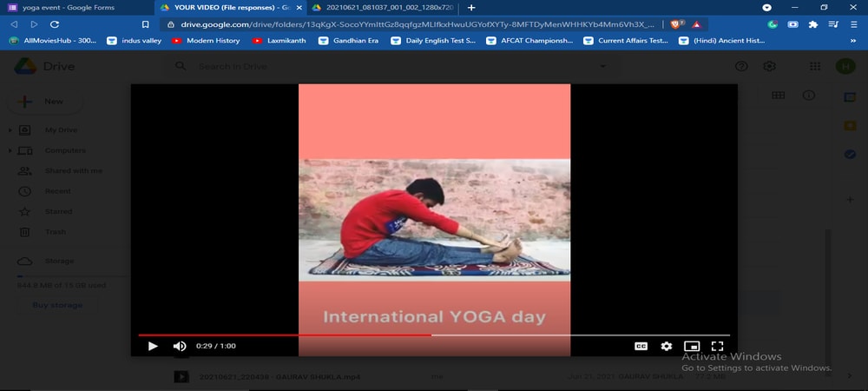Open video player settings gear
This screenshot has width=868, height=391.
click(666, 346)
